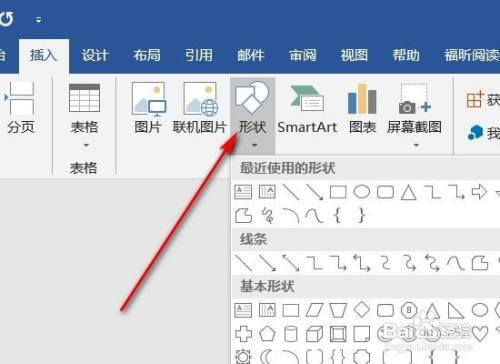
Task: Select ellipse in recently used shapes
Action: click(362, 192)
